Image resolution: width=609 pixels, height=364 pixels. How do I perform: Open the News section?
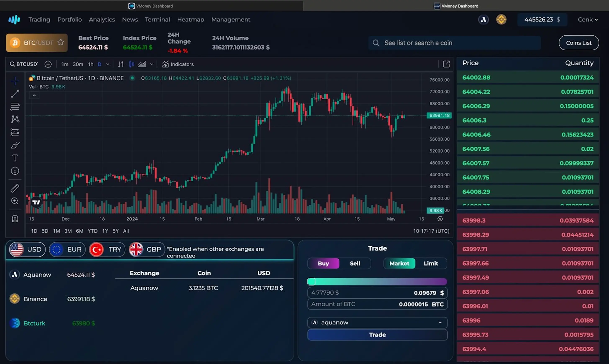(x=130, y=20)
